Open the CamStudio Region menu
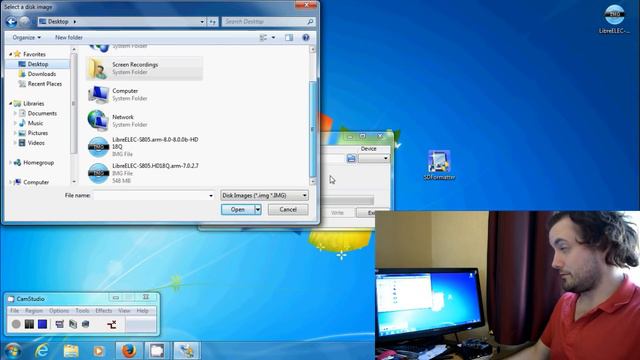This screenshot has height=360, width=640. 34,311
